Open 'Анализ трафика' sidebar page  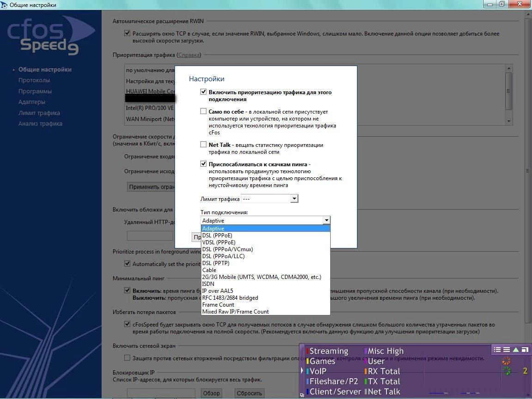click(40, 124)
